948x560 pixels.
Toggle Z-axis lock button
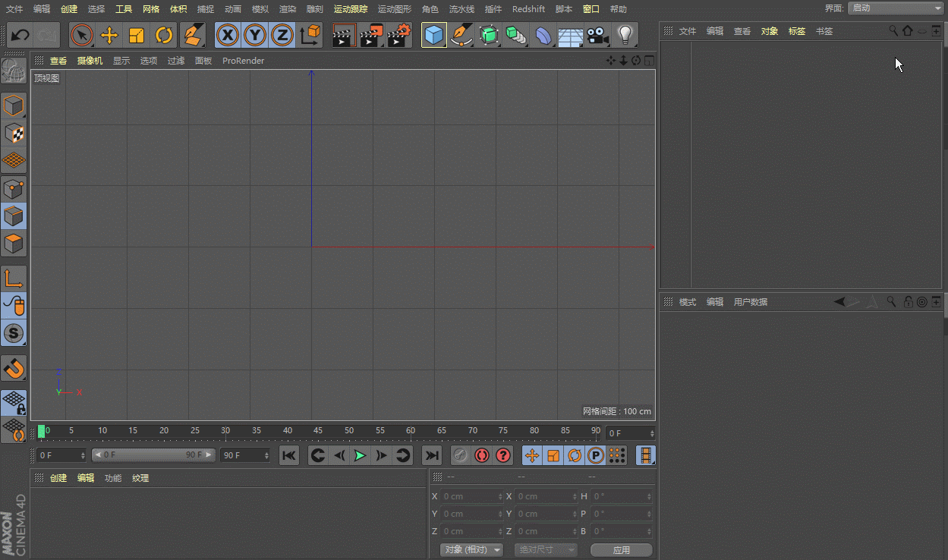point(282,36)
